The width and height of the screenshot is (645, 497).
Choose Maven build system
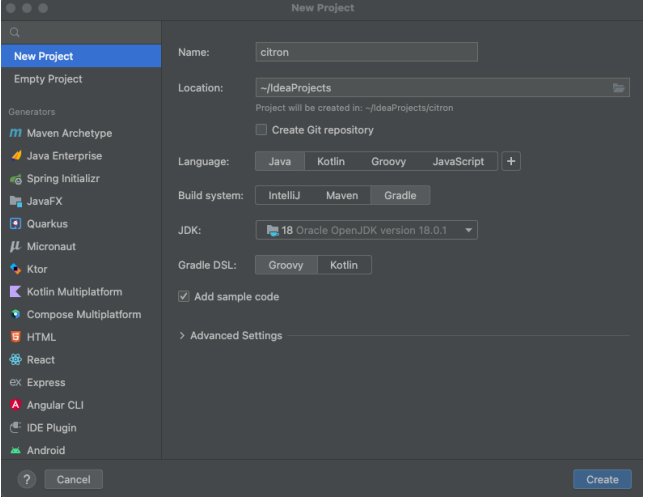[x=342, y=195]
